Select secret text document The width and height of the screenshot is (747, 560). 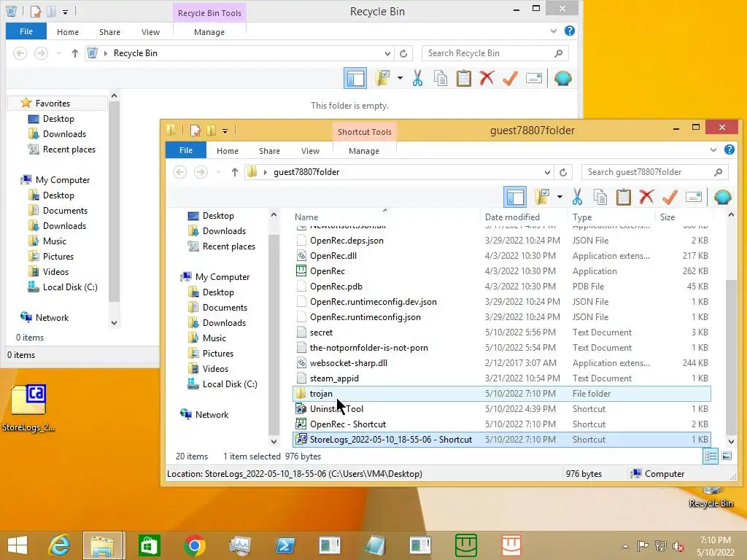(x=502, y=332)
